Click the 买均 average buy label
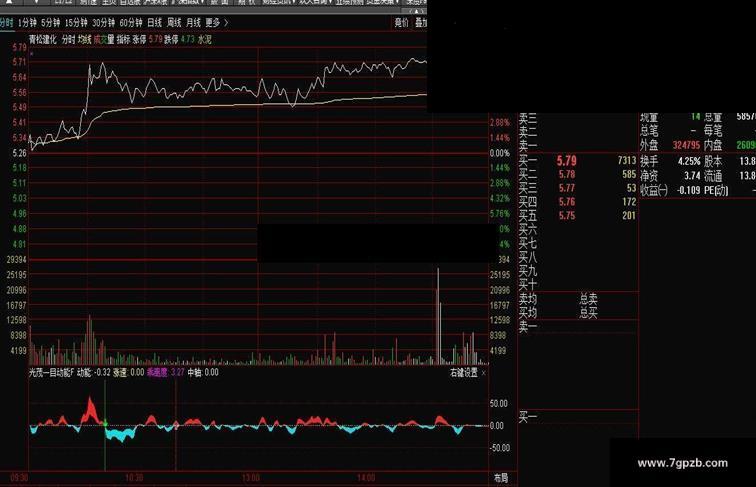756x487 pixels. click(527, 313)
